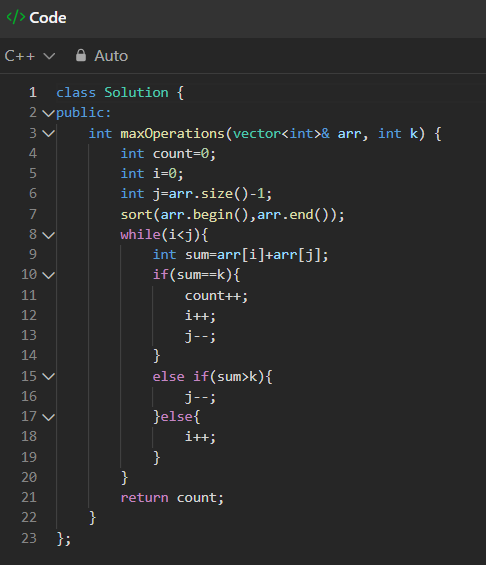Click the green code brackets icon
486x565 pixels.
coord(16,17)
